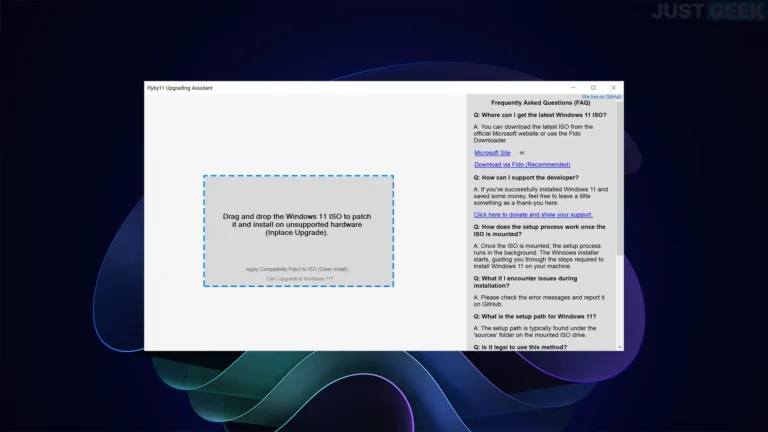Click 'Download via Fido (Recommended)' link
This screenshot has width=768, height=432.
click(521, 165)
